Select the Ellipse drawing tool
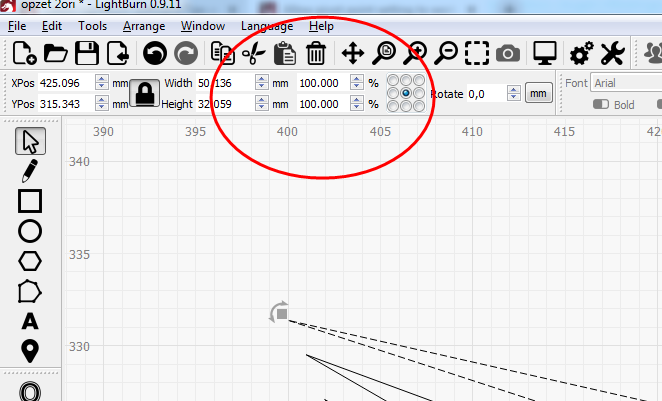 30,231
